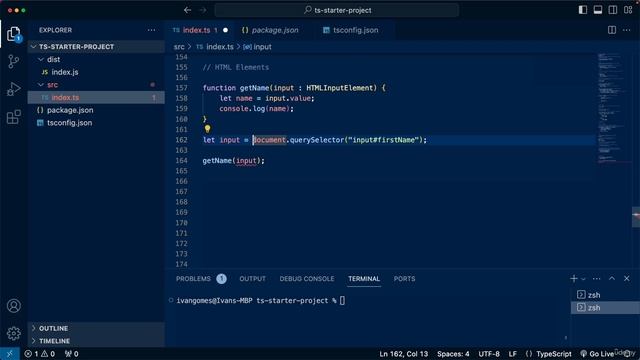640x360 pixels.
Task: Open the remote window indicator
Action: [9, 354]
